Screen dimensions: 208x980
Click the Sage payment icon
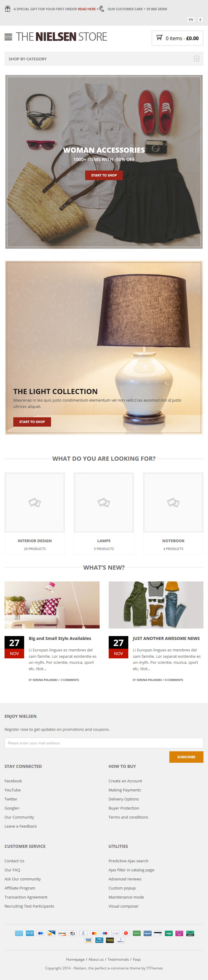[169, 933]
